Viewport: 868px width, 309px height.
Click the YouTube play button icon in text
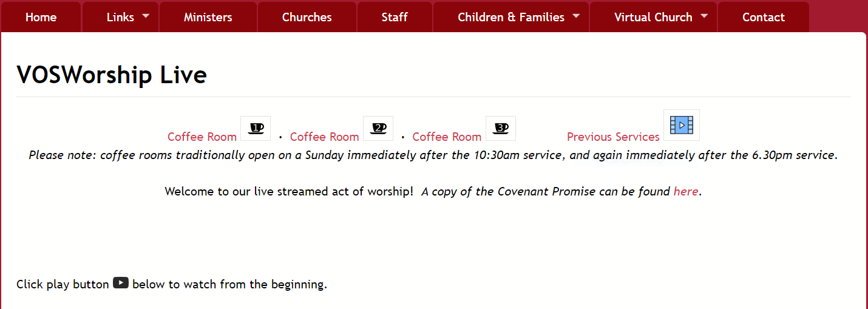(121, 282)
